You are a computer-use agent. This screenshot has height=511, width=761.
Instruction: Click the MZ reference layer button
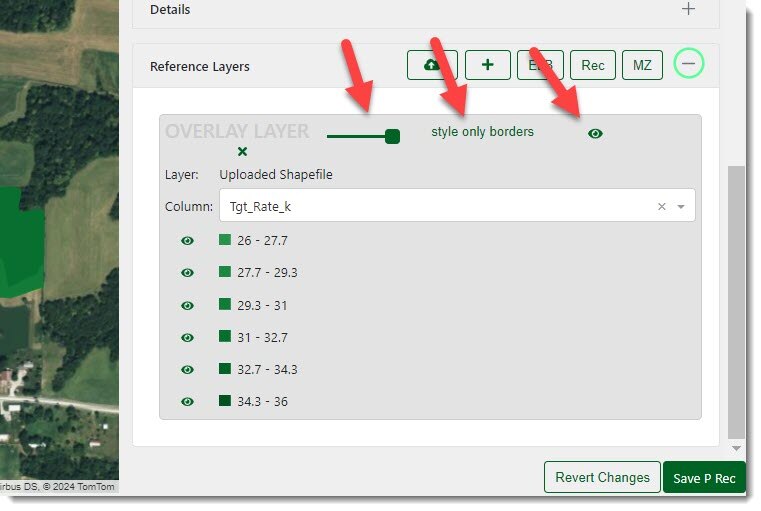click(x=642, y=65)
